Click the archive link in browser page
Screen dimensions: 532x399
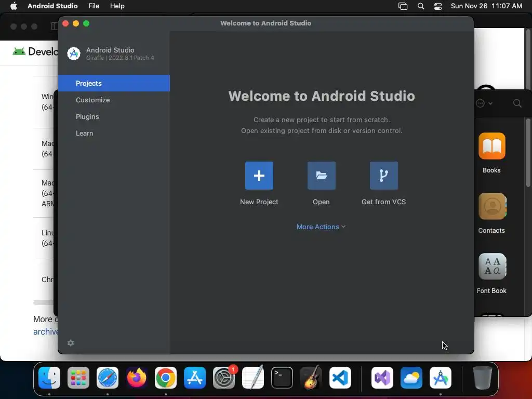(46, 331)
